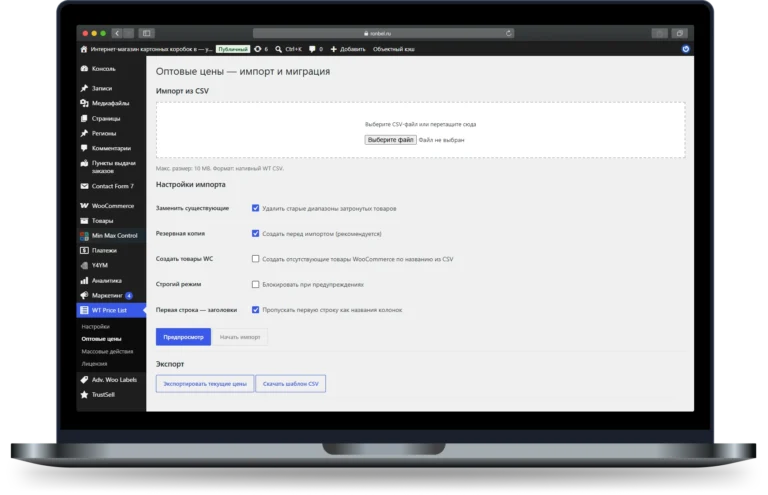The width and height of the screenshot is (768, 495).
Task: Click the TrustSell star icon
Action: point(84,395)
